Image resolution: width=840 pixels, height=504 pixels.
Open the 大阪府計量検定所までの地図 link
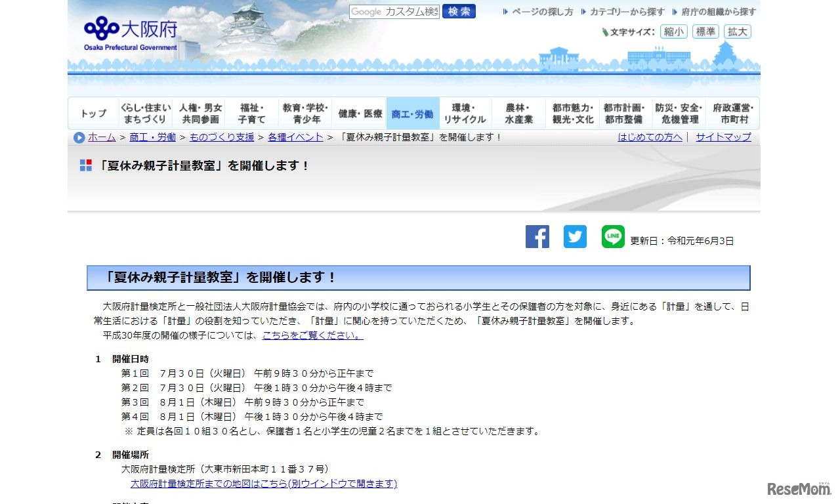coord(264,484)
